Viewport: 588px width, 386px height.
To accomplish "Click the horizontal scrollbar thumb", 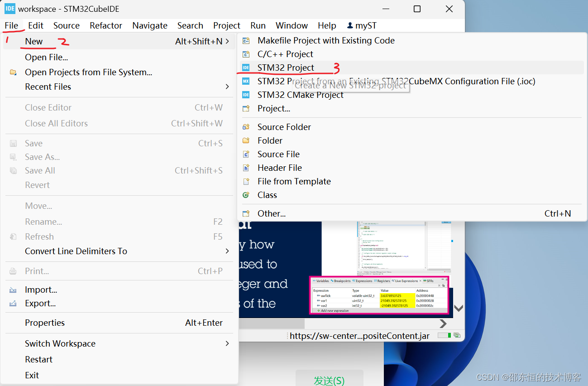I will coord(272,323).
